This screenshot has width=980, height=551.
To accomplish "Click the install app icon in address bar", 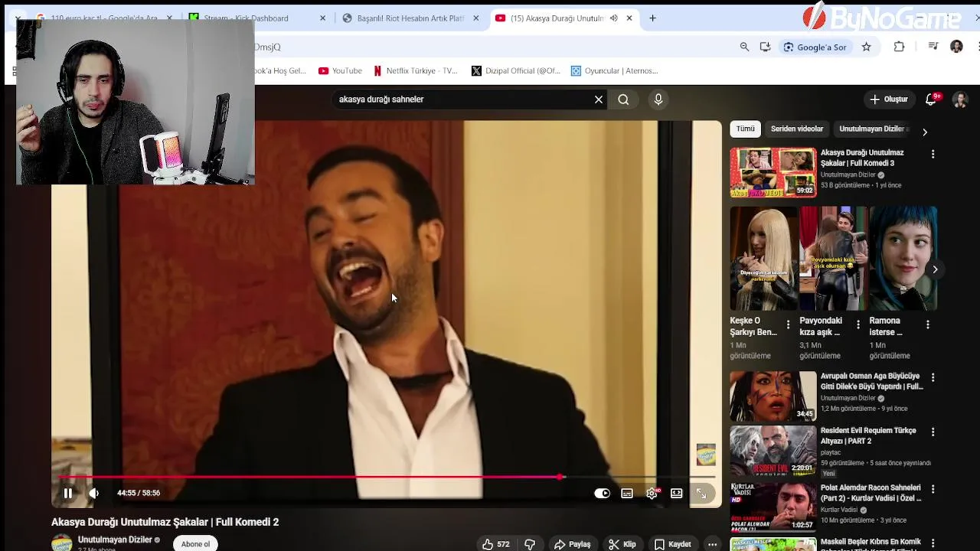I will pyautogui.click(x=765, y=47).
